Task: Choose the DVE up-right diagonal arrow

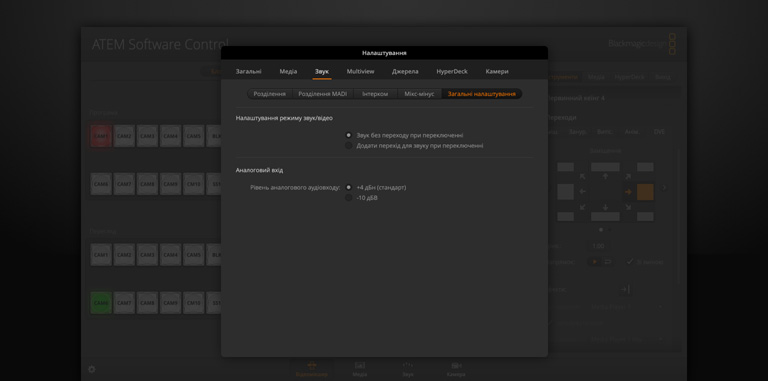Action: [x=628, y=177]
